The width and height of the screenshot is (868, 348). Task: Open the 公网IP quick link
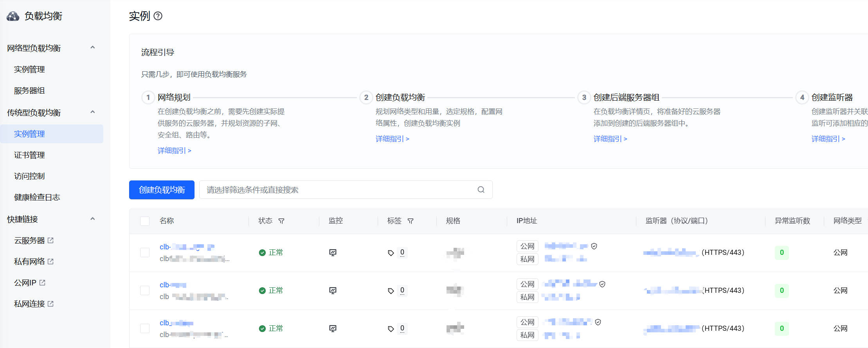pyautogui.click(x=25, y=283)
